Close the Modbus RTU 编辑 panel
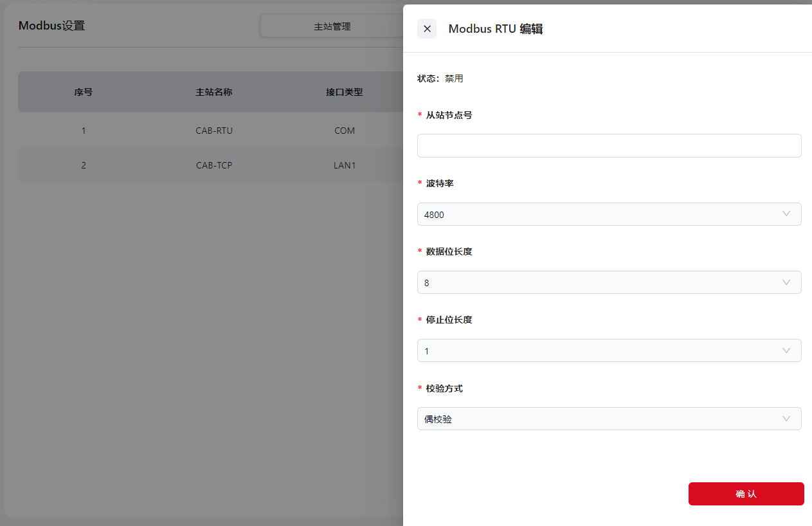 (427, 28)
